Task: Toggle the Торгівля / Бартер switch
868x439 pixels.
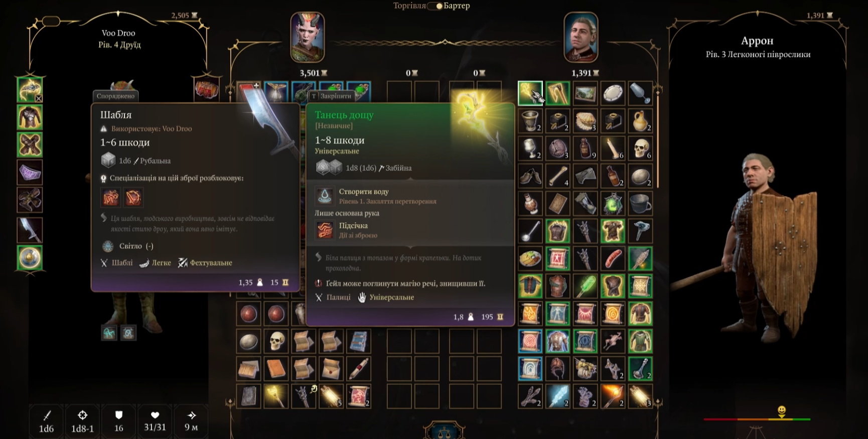Action: pos(435,6)
